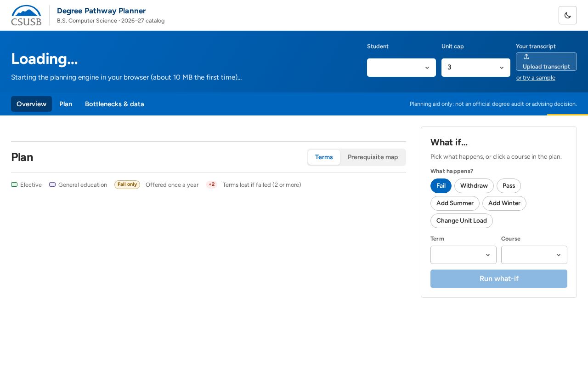Image resolution: width=588 pixels, height=368 pixels.
Task: Click the Planning aid only disclaimer text
Action: pos(493,104)
